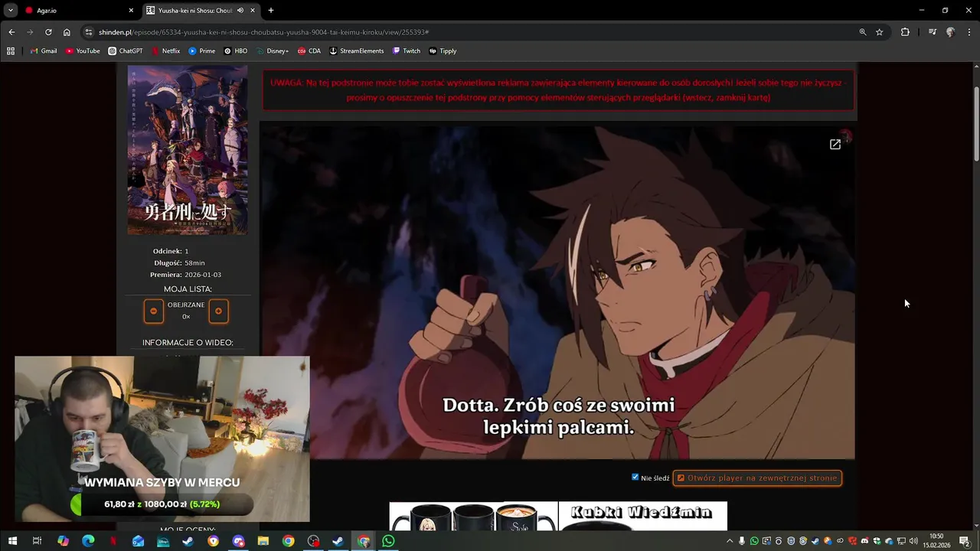Screen dimensions: 980x551
Task: Mute audio icon on Yuusha-kei tab
Action: 240,11
